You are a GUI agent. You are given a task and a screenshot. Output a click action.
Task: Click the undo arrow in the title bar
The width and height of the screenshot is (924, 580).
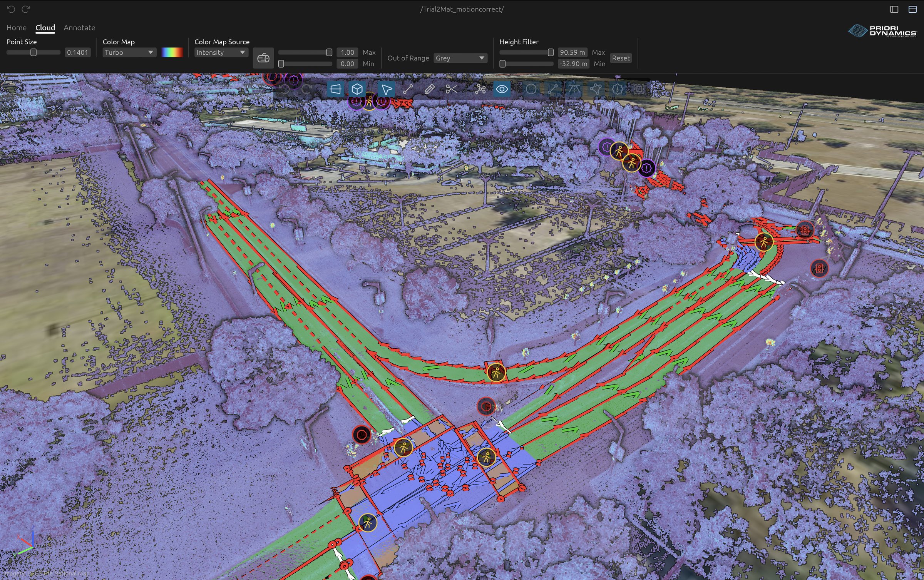[x=11, y=9]
